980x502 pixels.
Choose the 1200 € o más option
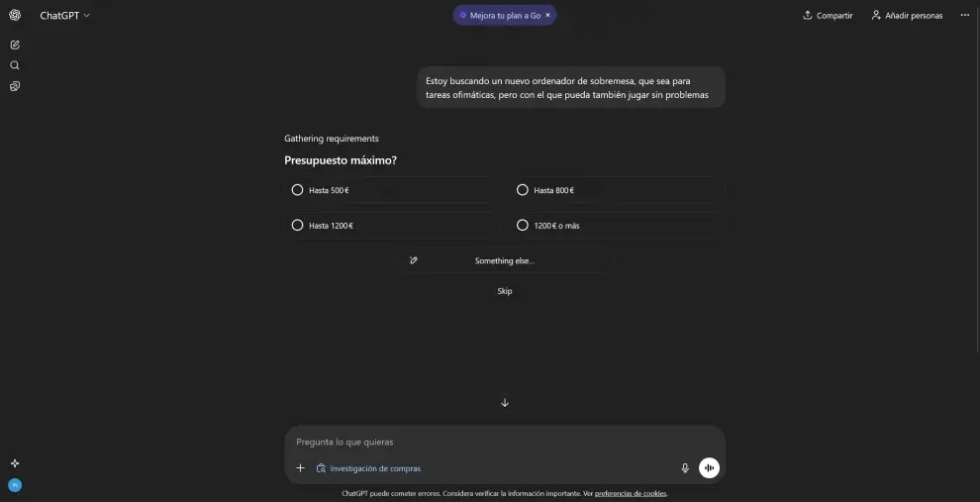617,225
